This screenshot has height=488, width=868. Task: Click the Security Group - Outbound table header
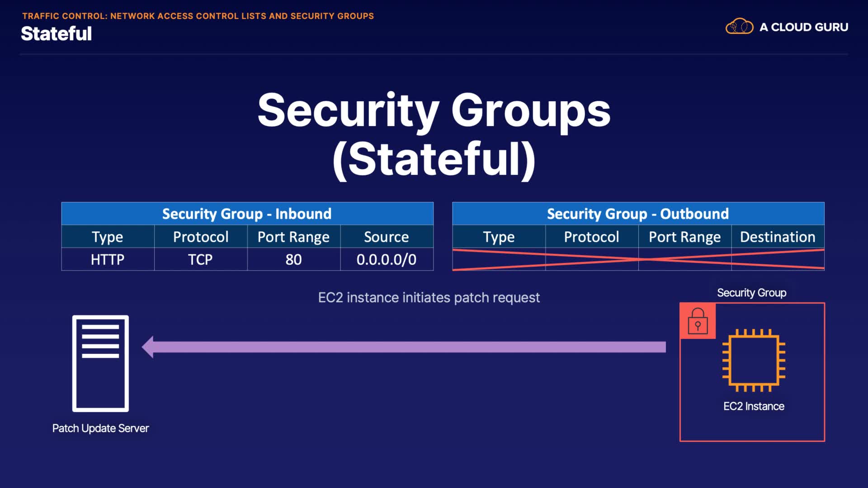coord(638,214)
